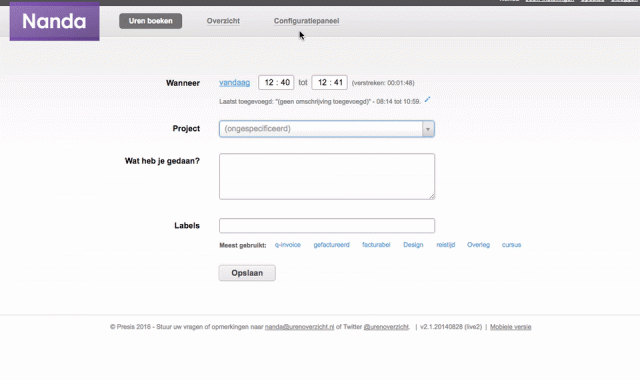Open the Mobiele versie link

511,327
